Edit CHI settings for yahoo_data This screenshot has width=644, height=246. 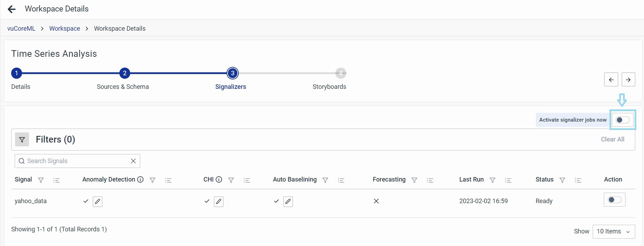[x=219, y=201]
